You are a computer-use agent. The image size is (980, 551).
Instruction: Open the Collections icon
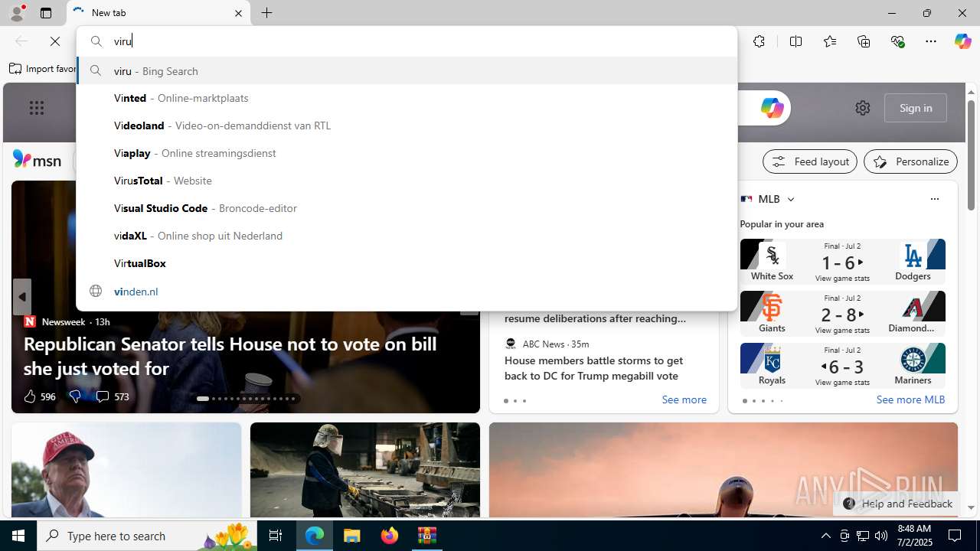[x=864, y=41]
